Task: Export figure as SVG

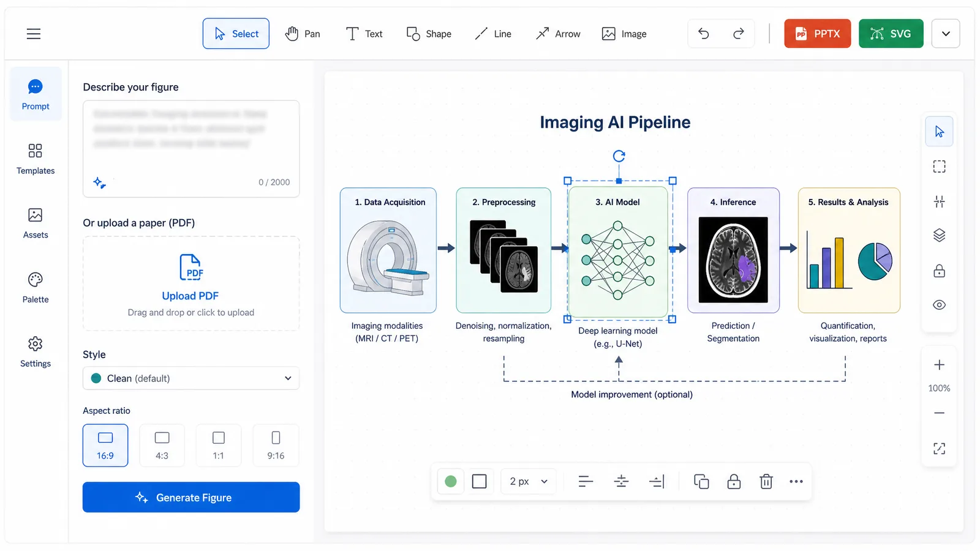Action: [891, 34]
